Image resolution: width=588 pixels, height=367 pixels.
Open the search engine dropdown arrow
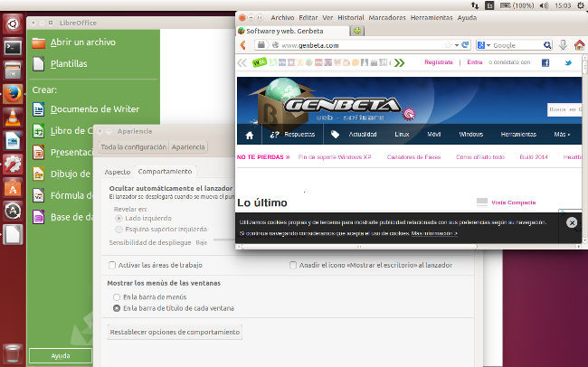pos(488,45)
